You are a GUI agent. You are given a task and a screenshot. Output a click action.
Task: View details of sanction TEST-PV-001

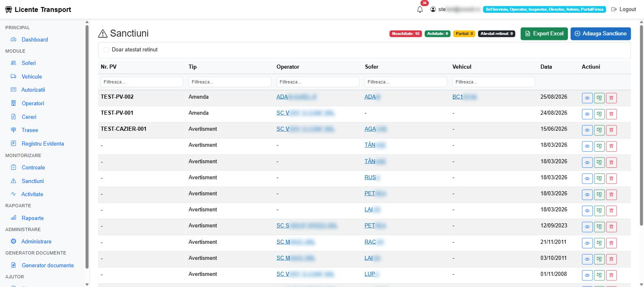coord(587,114)
